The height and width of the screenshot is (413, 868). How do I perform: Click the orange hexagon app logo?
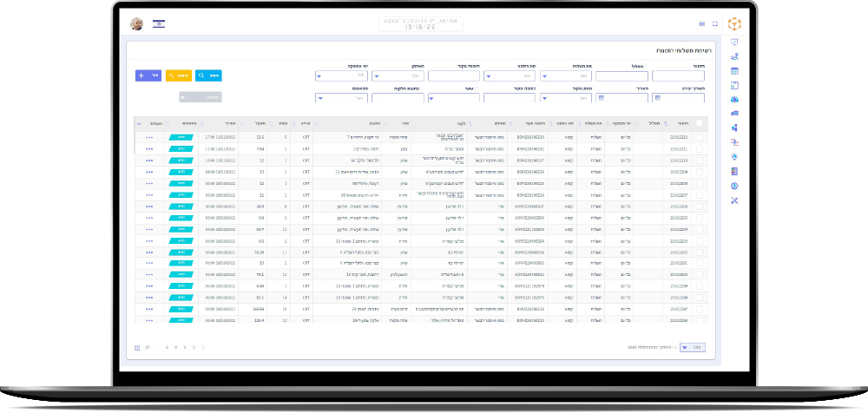pyautogui.click(x=734, y=23)
